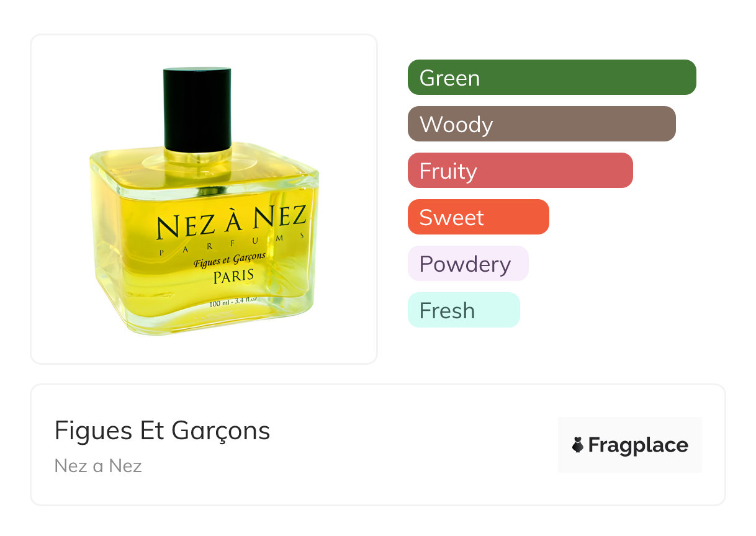Click the italic Figues et Garçons bottle label

(x=229, y=259)
